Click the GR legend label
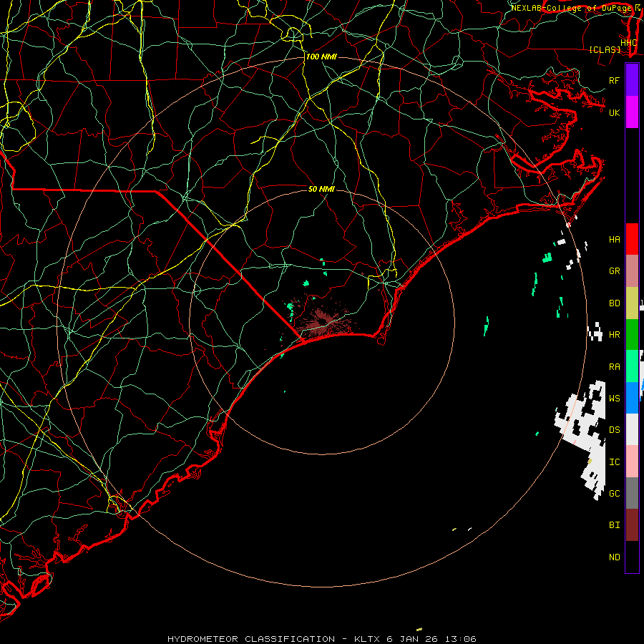This screenshot has width=644, height=644. (615, 271)
